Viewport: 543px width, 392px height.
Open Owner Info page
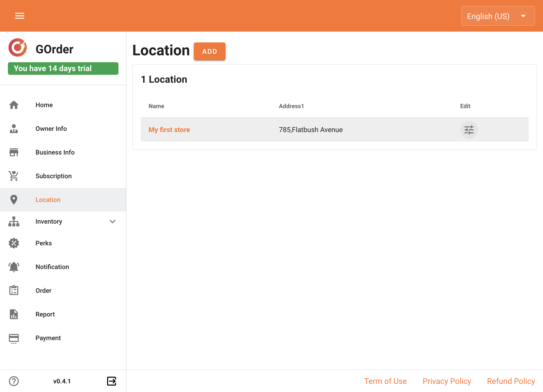(x=63, y=129)
